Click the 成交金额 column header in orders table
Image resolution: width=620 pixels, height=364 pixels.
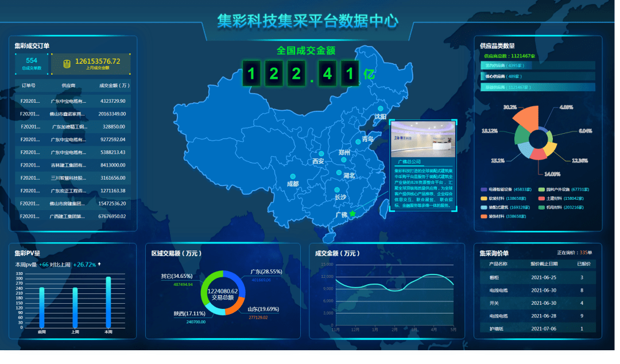point(111,86)
